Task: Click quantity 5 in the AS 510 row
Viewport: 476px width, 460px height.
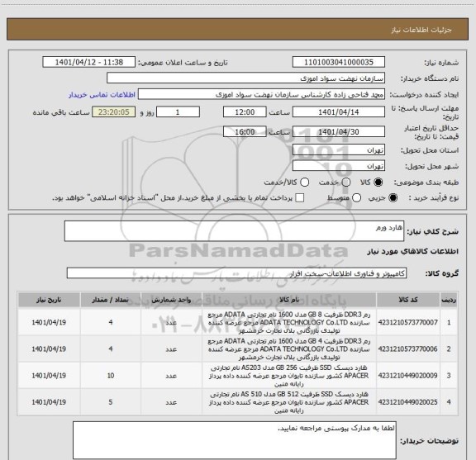Action: 111,402
